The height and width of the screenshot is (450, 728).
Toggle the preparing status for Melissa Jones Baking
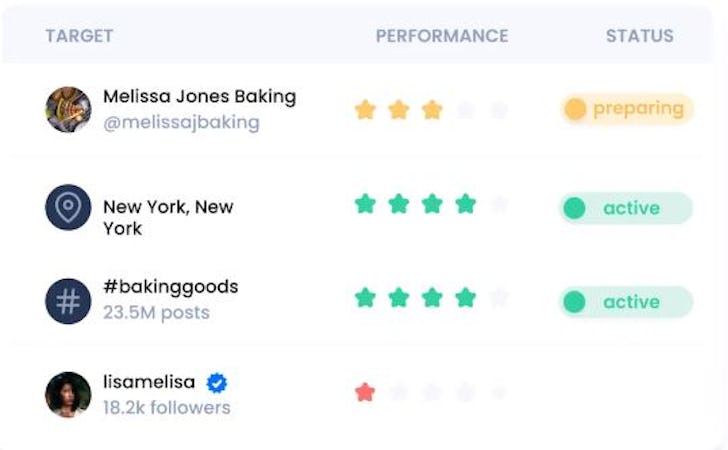click(x=626, y=109)
